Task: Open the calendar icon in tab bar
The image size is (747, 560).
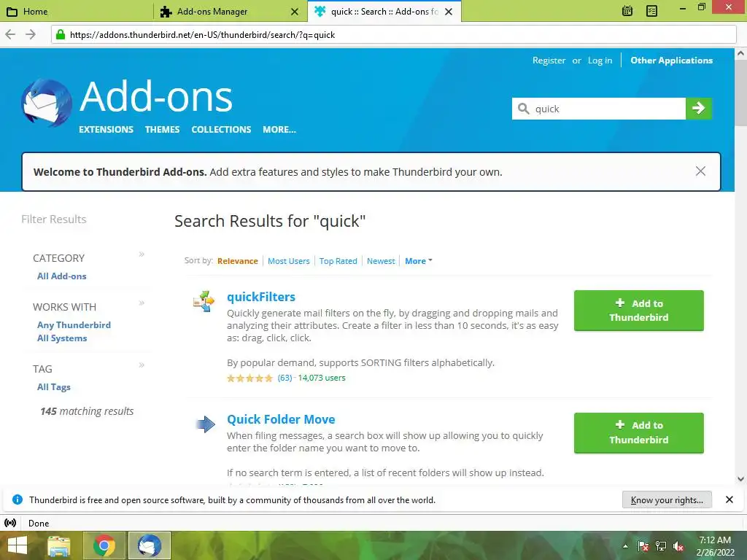Action: (627, 11)
